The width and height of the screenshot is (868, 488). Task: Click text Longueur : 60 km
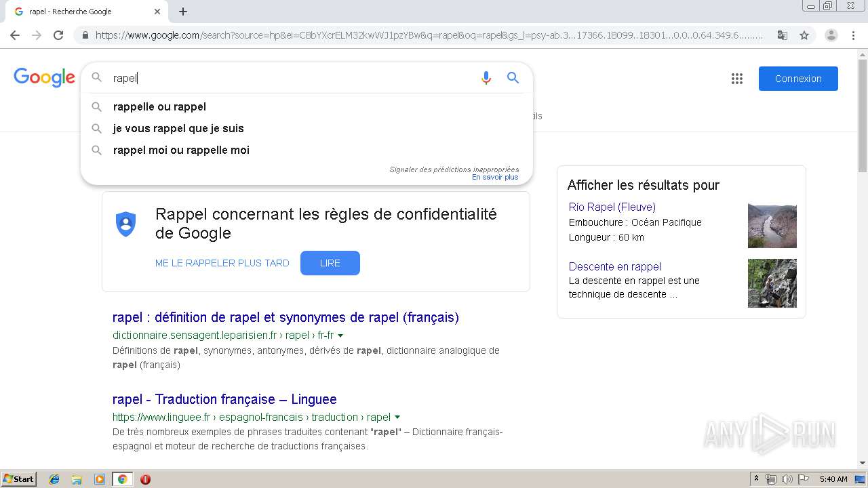(606, 237)
